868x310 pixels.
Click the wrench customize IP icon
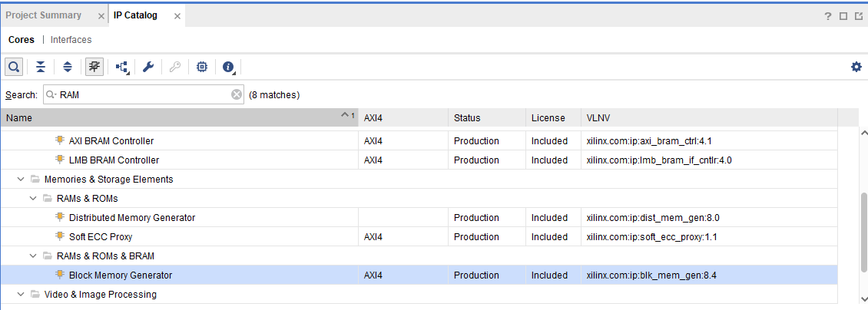[x=148, y=67]
